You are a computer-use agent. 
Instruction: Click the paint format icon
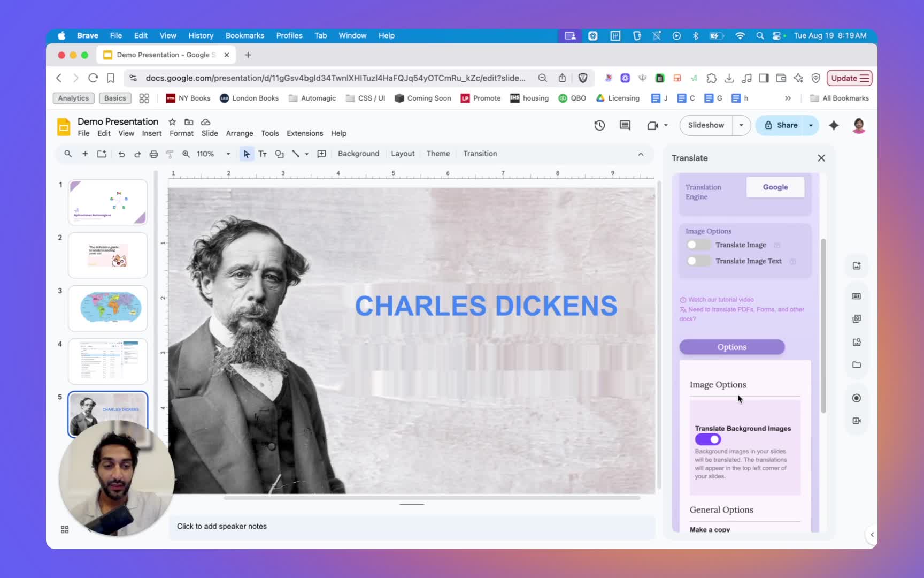pyautogui.click(x=170, y=154)
